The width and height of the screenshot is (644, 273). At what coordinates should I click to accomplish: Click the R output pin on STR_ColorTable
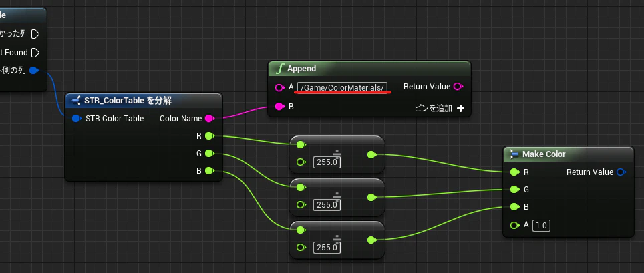click(x=210, y=136)
